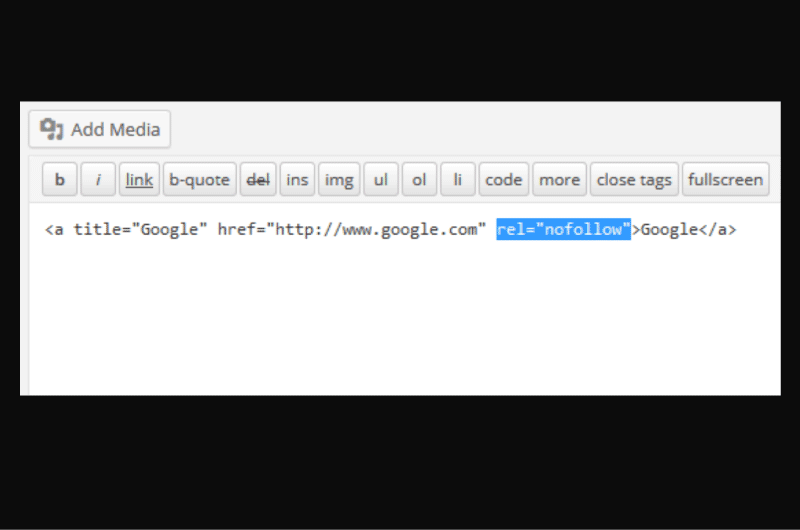Image resolution: width=800 pixels, height=530 pixels.
Task: Mark deleted text with del button
Action: point(258,180)
